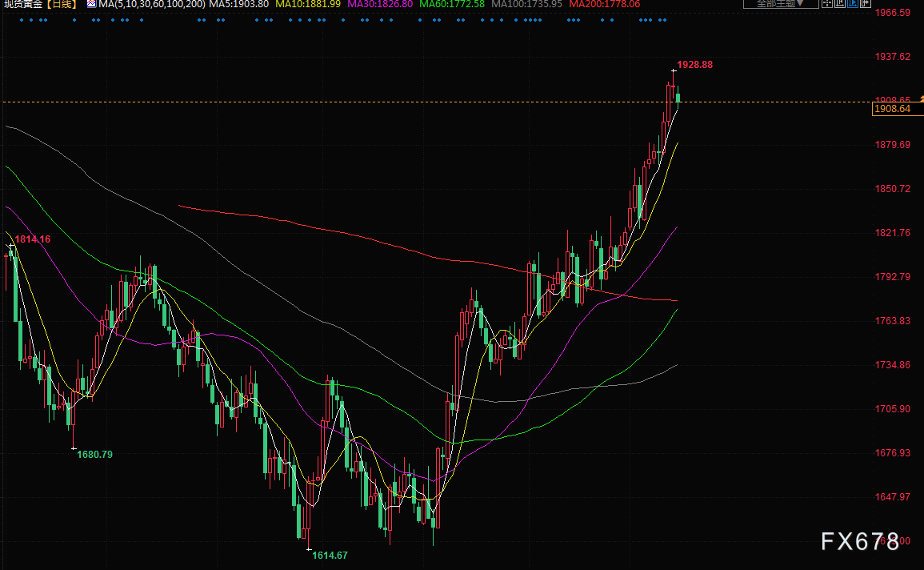Screen dimensions: 924x570
Task: Click the 1928.88 high price marker
Action: pos(694,65)
